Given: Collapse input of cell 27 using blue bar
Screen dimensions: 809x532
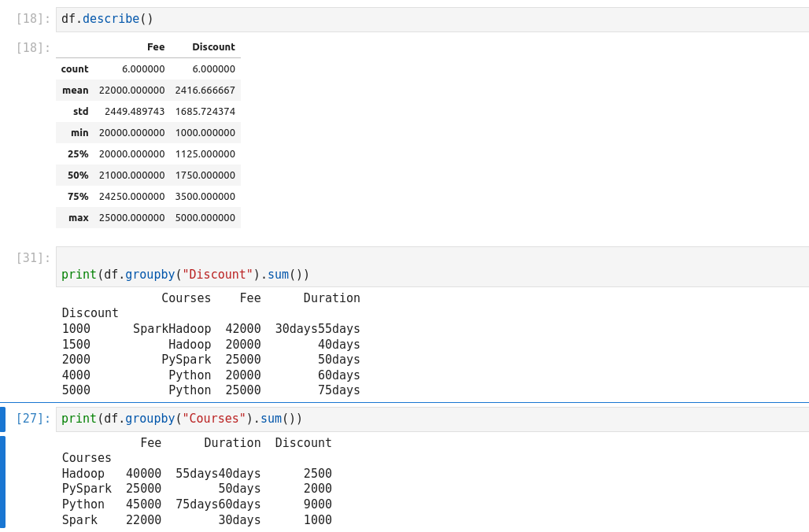Looking at the screenshot, I should pos(2,419).
